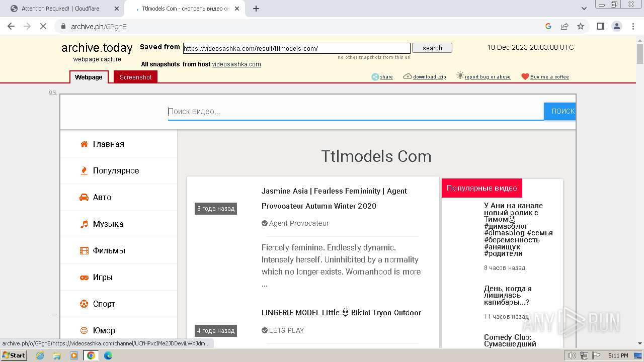Share this page from the address bar

tap(565, 26)
